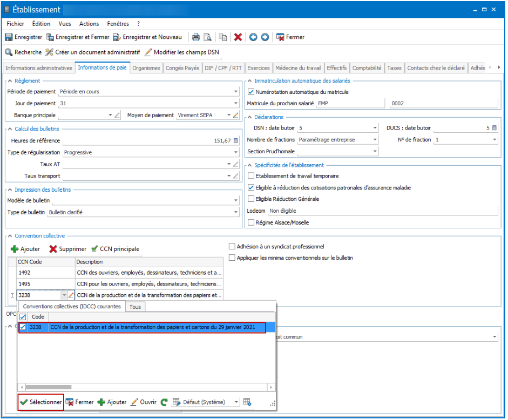Image resolution: width=508 pixels, height=420 pixels.
Task: Expand the Type de bulletin dropdown
Action: click(x=236, y=212)
